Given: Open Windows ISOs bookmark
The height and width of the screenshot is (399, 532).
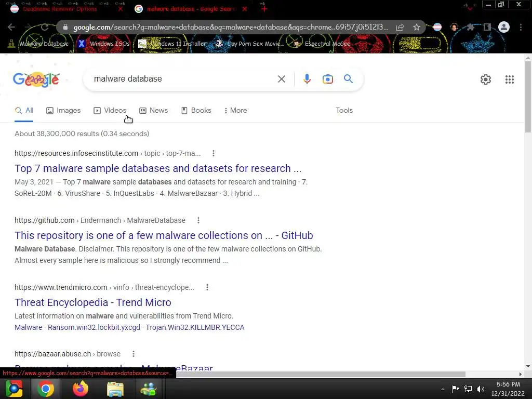Looking at the screenshot, I should (x=104, y=44).
